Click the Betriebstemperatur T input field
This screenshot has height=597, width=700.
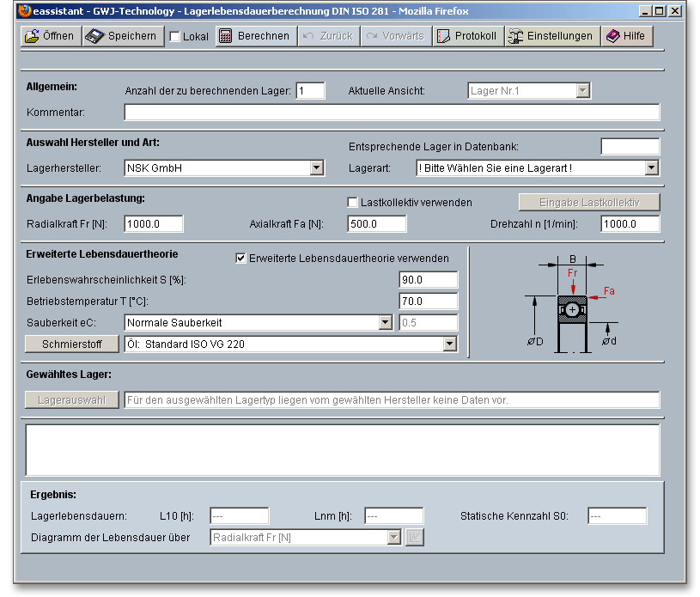429,302
